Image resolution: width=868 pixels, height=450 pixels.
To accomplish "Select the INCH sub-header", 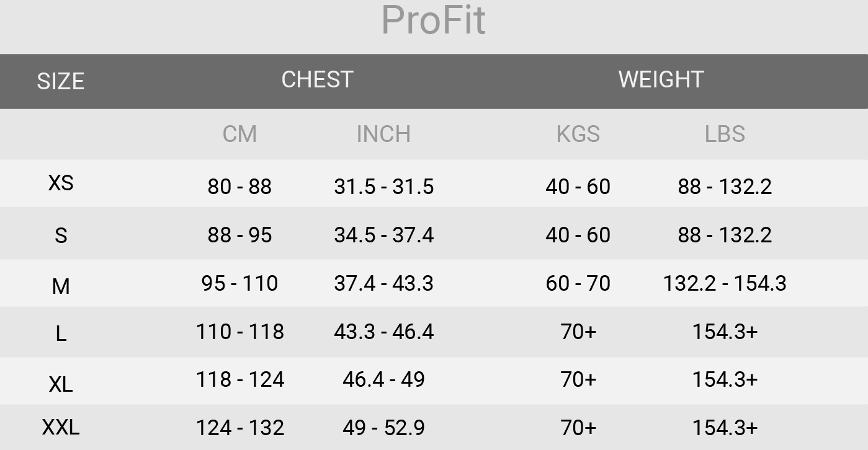I will pos(383,134).
